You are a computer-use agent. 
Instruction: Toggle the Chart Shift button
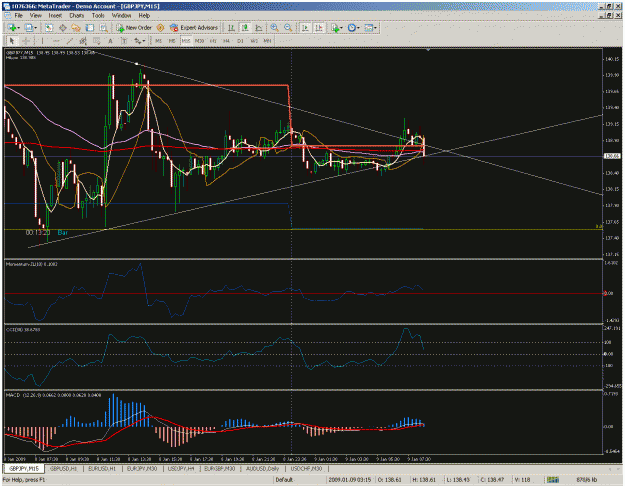(x=319, y=28)
